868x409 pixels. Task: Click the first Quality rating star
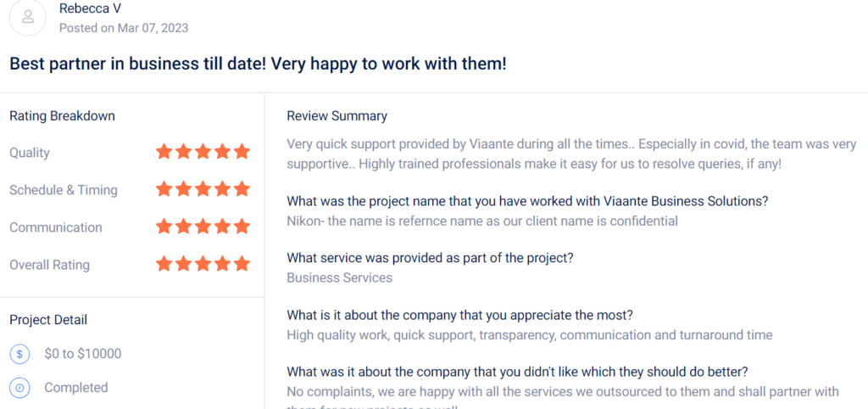[164, 152]
